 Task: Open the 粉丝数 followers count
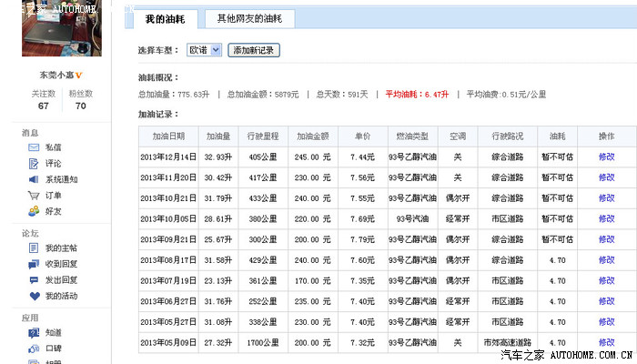pos(81,106)
